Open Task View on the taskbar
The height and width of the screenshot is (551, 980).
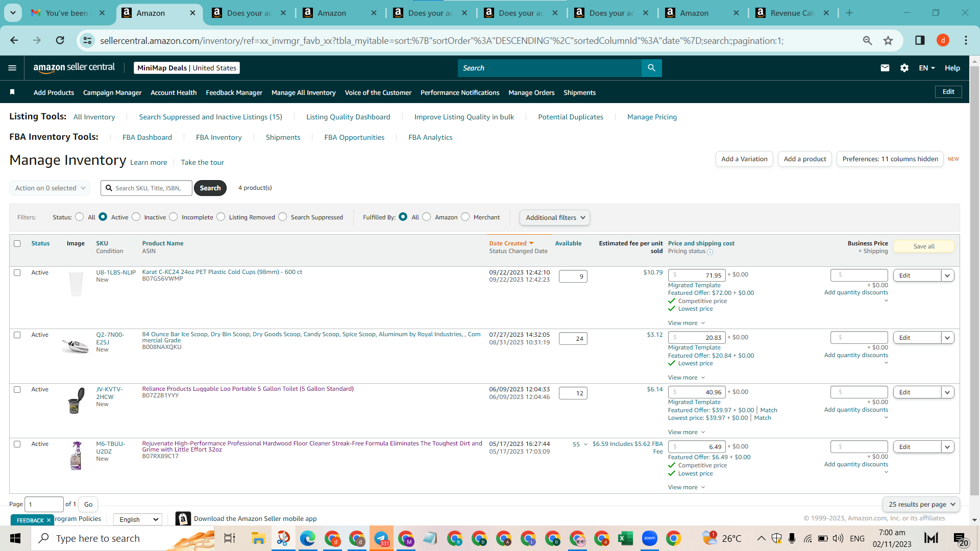230,538
